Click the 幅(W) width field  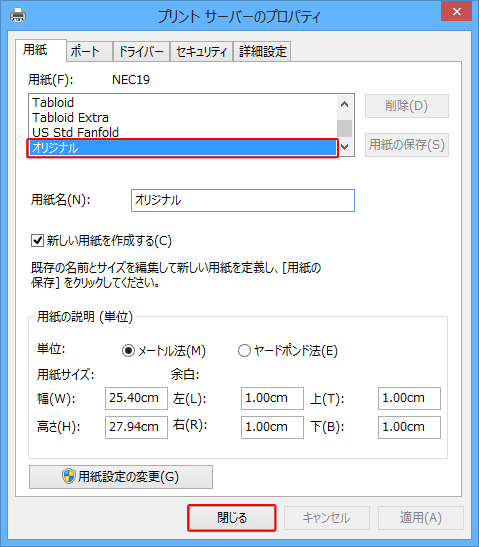coord(136,398)
